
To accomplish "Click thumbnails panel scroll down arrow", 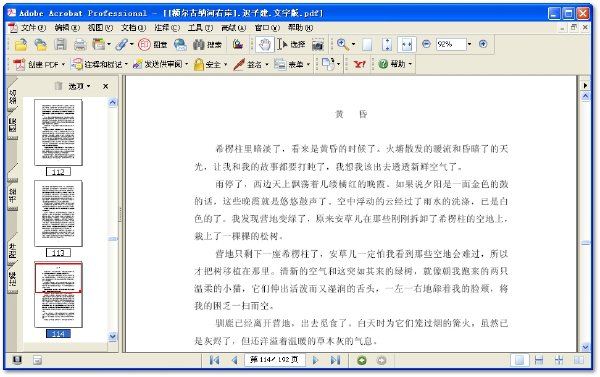I will 112,337.
